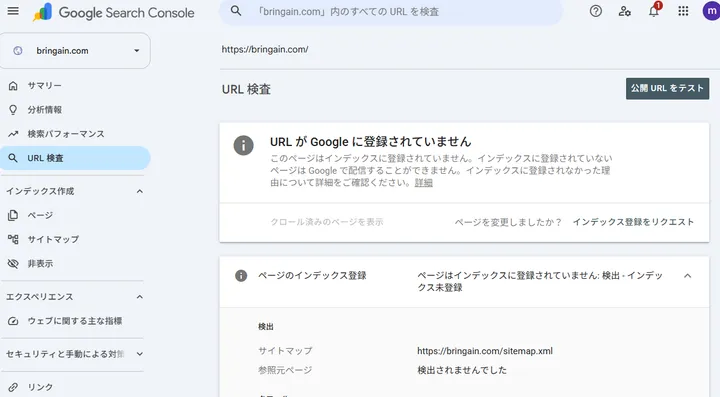The width and height of the screenshot is (720, 397).
Task: Open the notifications bell
Action: [x=654, y=11]
